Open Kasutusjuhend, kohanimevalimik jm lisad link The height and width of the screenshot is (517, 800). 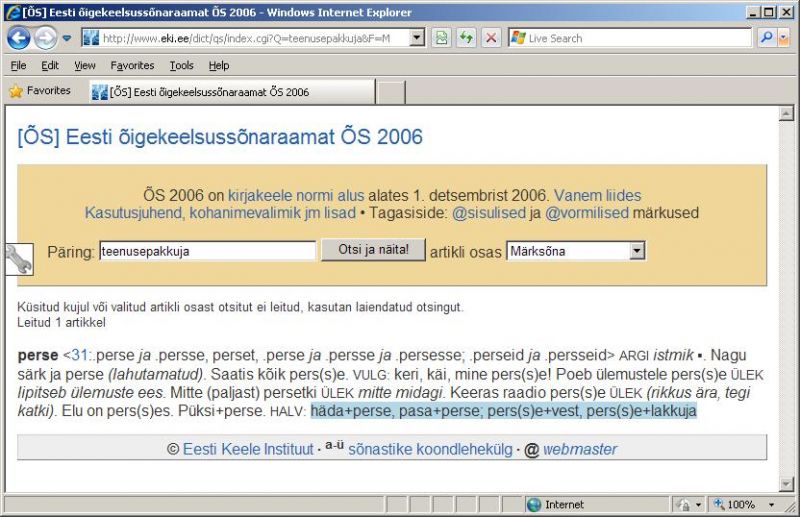220,213
